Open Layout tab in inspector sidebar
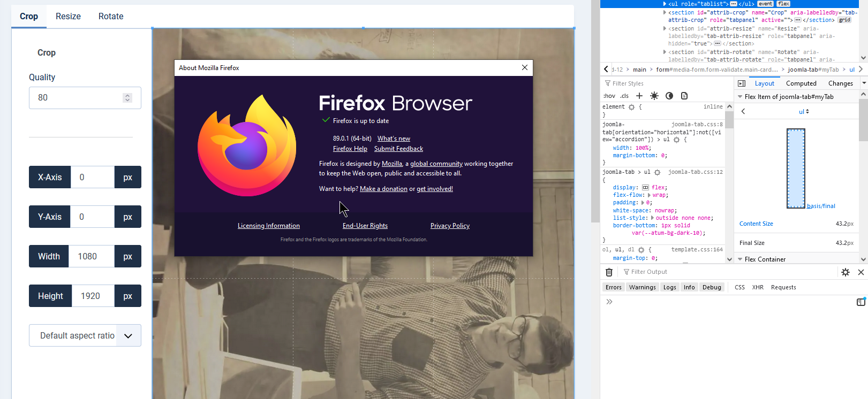The height and width of the screenshot is (399, 868). pyautogui.click(x=765, y=83)
